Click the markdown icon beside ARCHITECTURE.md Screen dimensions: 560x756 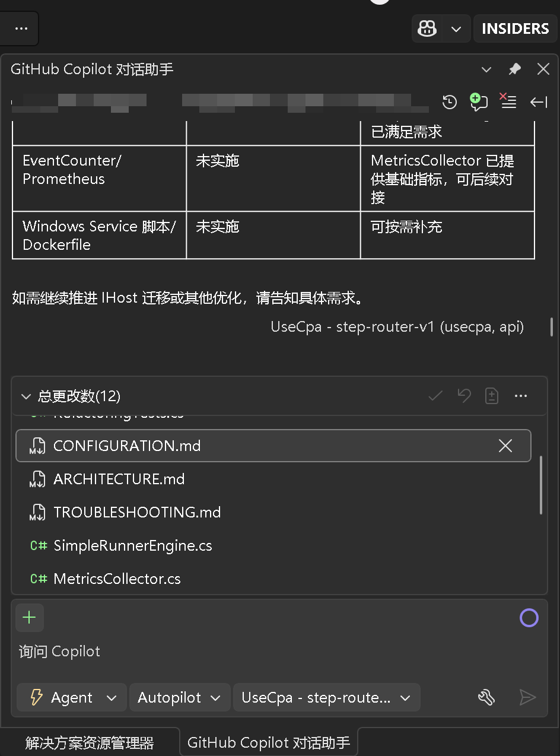(37, 479)
